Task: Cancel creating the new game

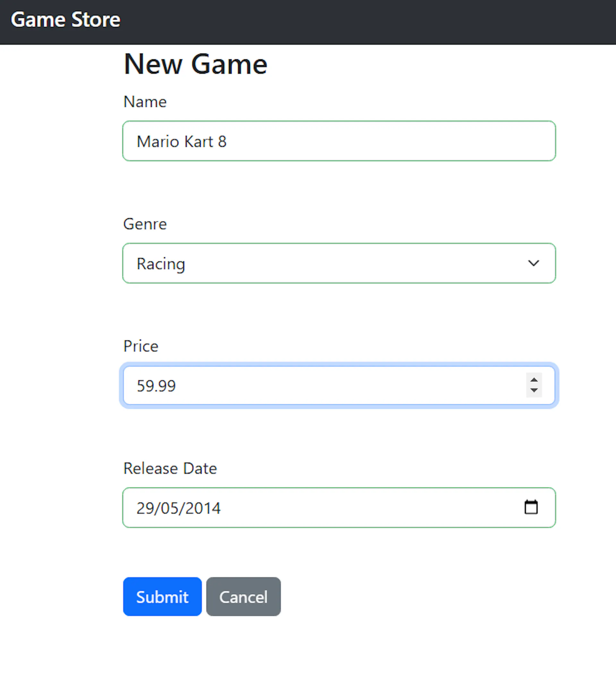Action: point(243,596)
